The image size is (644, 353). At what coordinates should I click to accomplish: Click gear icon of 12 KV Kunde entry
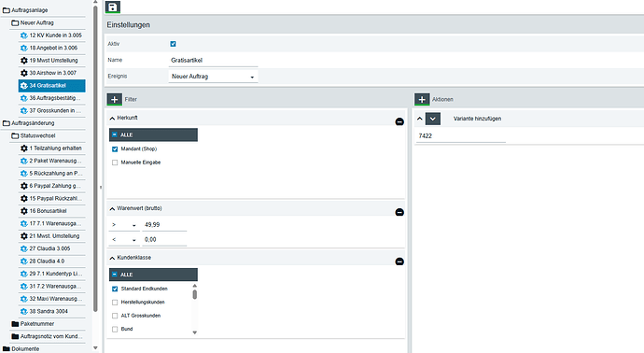pyautogui.click(x=24, y=35)
